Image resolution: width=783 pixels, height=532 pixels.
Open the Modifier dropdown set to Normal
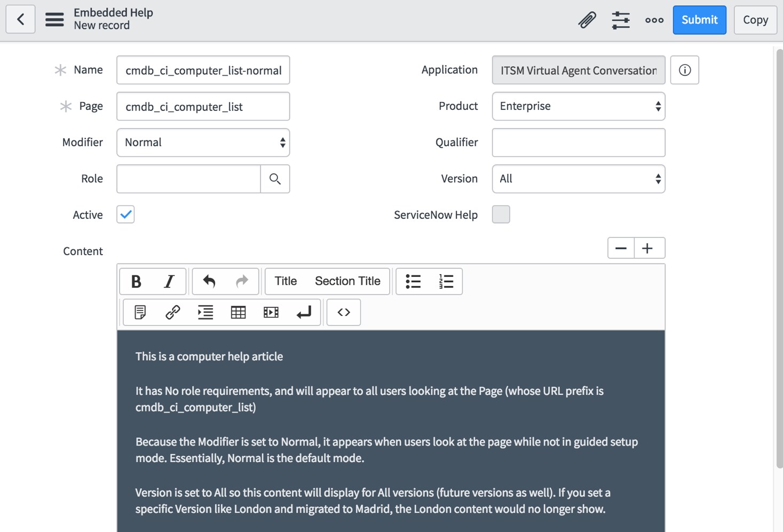pos(203,142)
